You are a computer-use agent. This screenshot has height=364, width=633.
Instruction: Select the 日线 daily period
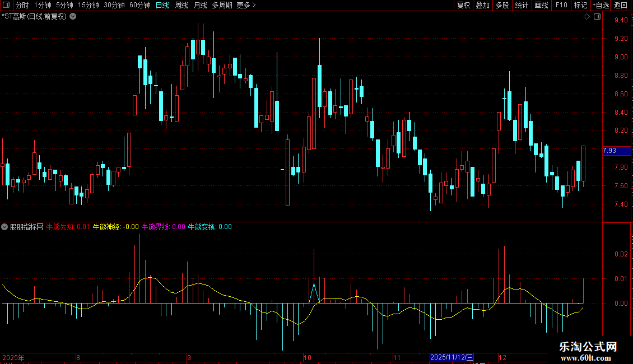[162, 5]
